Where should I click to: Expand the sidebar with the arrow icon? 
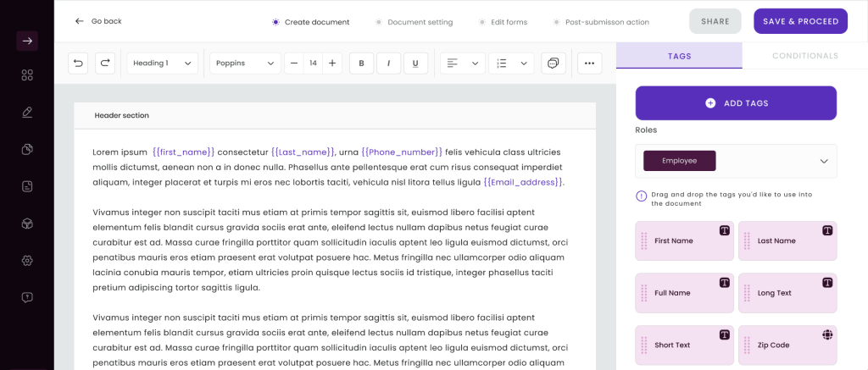click(27, 41)
